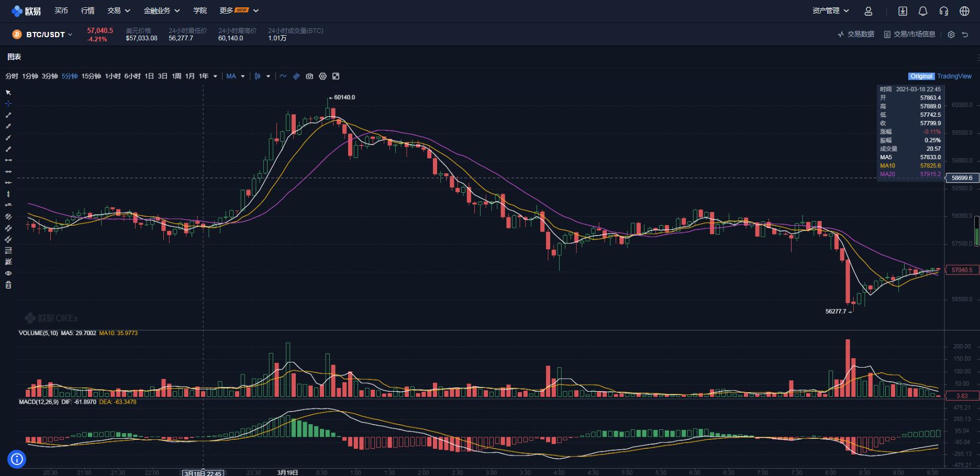This screenshot has height=476, width=980.
Task: Click the crosshair price label 58699.6
Action: (962, 178)
